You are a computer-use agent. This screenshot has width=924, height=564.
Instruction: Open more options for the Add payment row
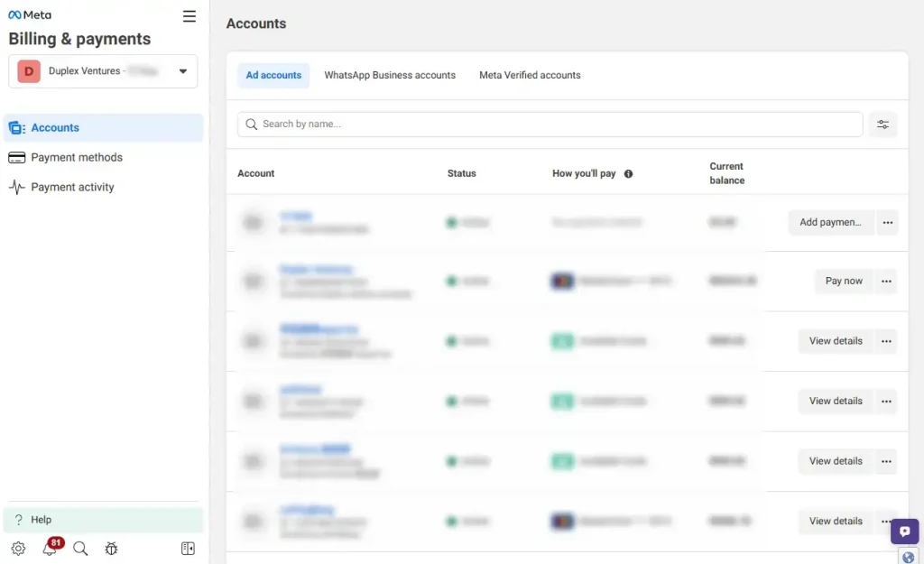[887, 222]
